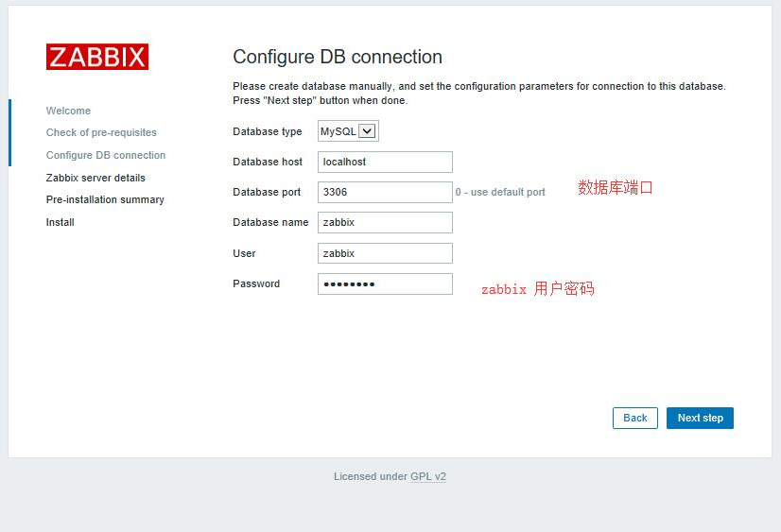The width and height of the screenshot is (781, 532).
Task: Focus the Database name field
Action: pyautogui.click(x=385, y=222)
